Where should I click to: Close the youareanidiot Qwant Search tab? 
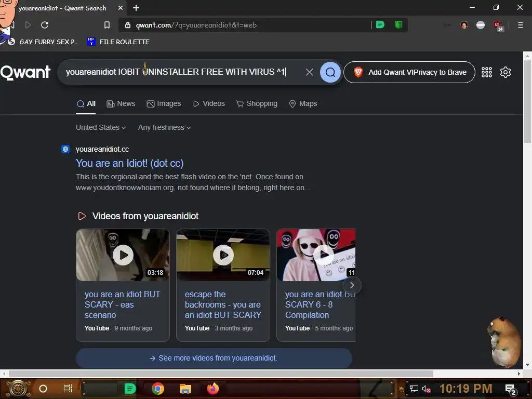[121, 8]
